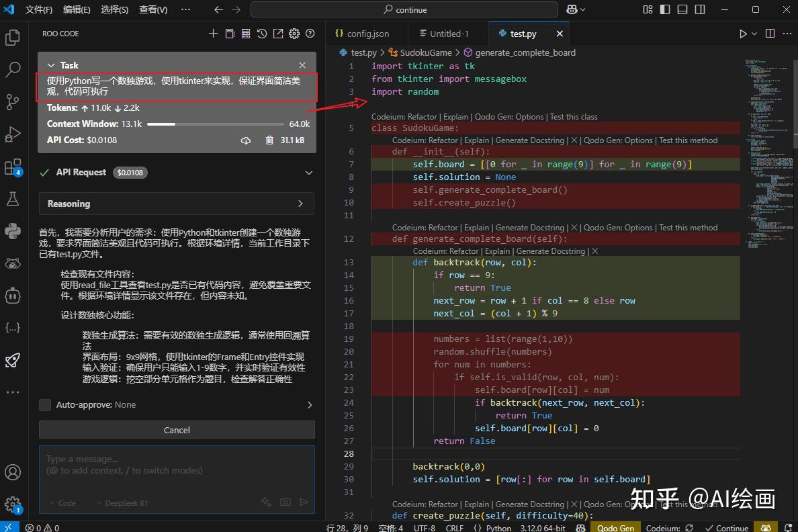Click Qodo Gen in the status bar
This screenshot has height=532, width=798.
click(615, 528)
